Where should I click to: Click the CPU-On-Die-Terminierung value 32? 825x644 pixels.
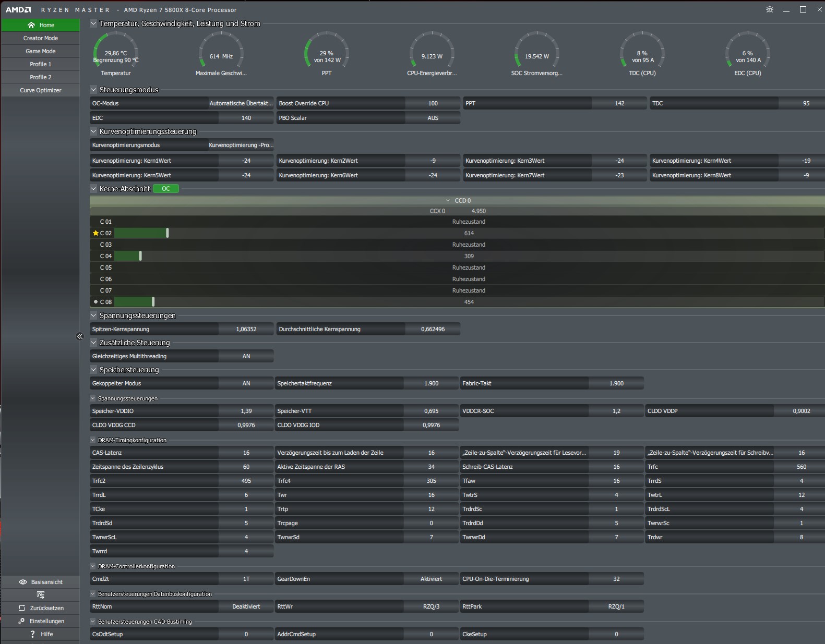pyautogui.click(x=616, y=579)
